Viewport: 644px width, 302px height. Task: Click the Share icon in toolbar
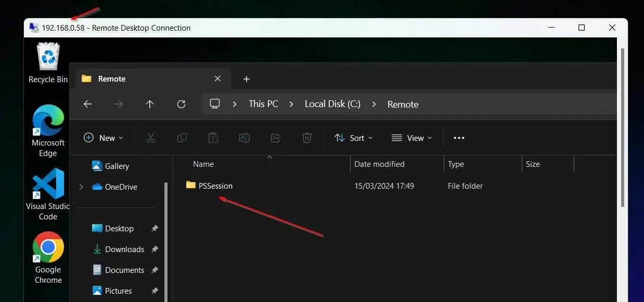pos(276,138)
